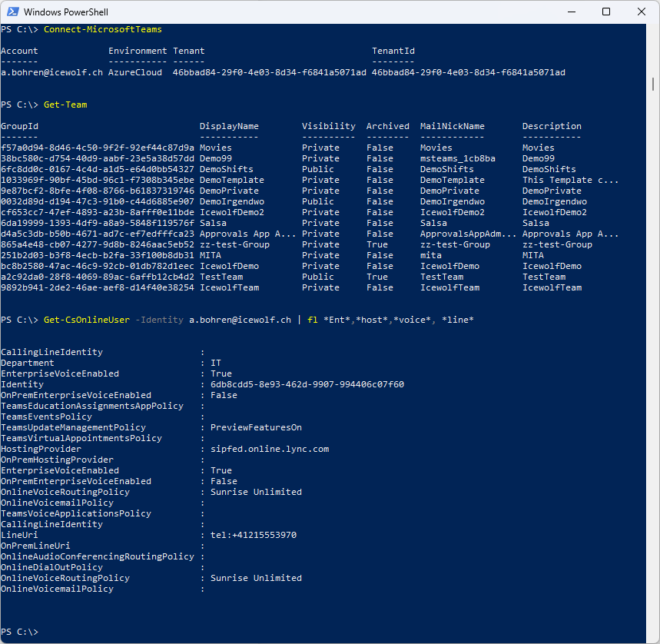Click the msteams_1cb8ba mail nickname
Viewport: 660px width, 644px height.
click(457, 158)
